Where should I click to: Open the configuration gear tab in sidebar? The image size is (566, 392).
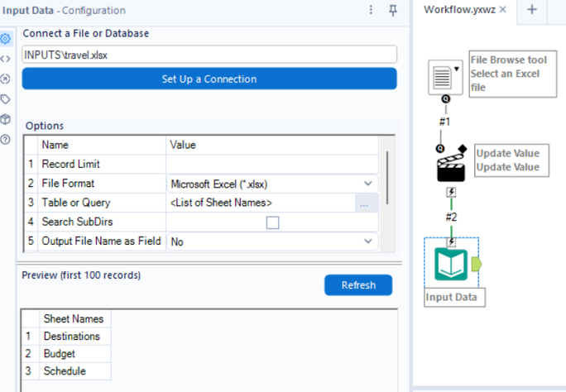(x=6, y=39)
